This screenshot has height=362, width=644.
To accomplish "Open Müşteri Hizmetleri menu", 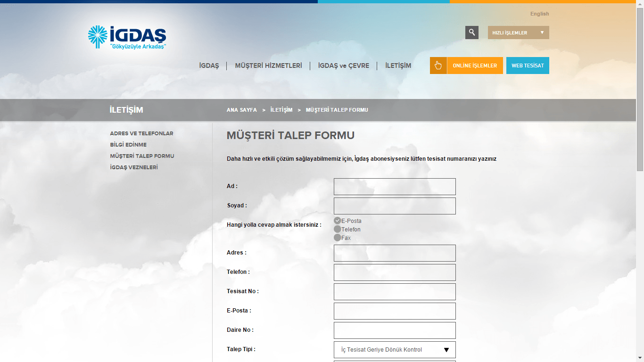I will 268,66.
